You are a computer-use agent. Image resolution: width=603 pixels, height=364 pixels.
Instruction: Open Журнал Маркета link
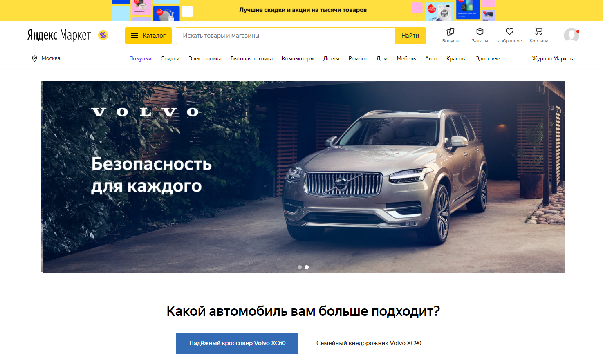553,59
